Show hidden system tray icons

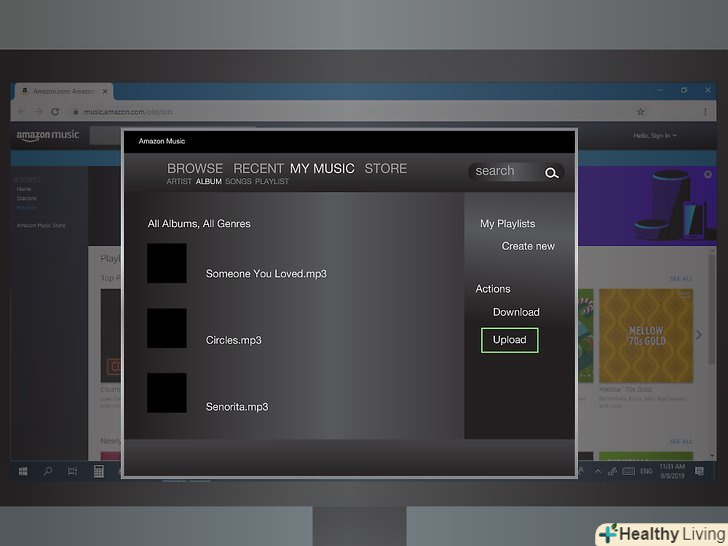tap(598, 471)
